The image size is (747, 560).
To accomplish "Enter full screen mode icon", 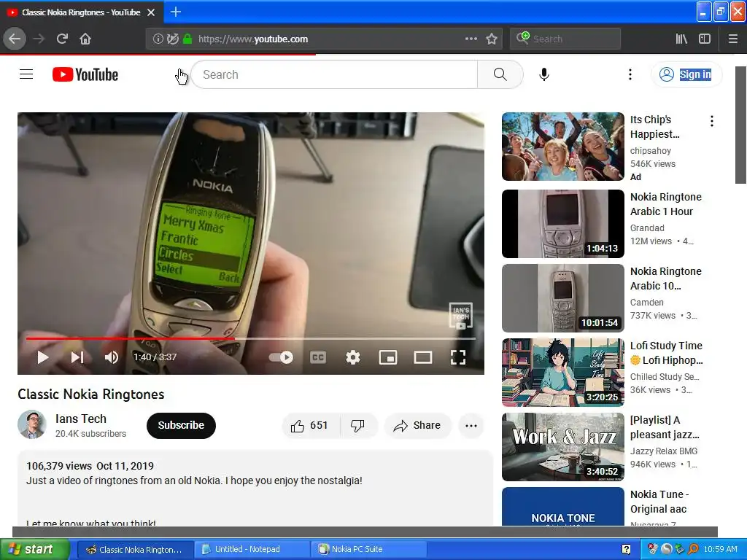I will tap(458, 357).
